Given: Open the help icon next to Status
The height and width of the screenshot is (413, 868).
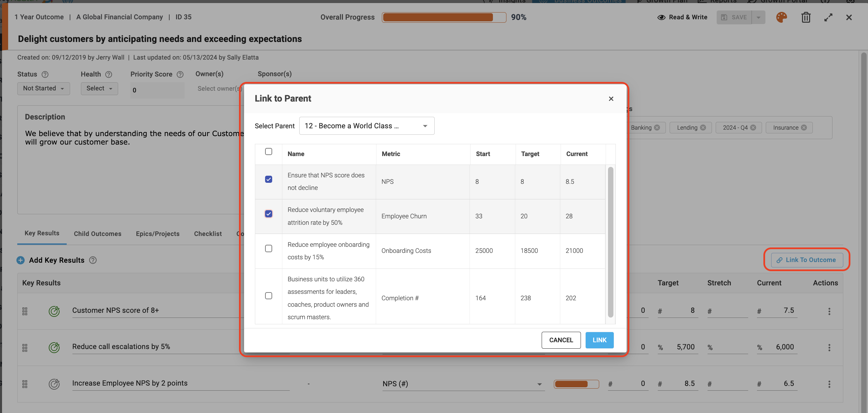Looking at the screenshot, I should pos(45,74).
